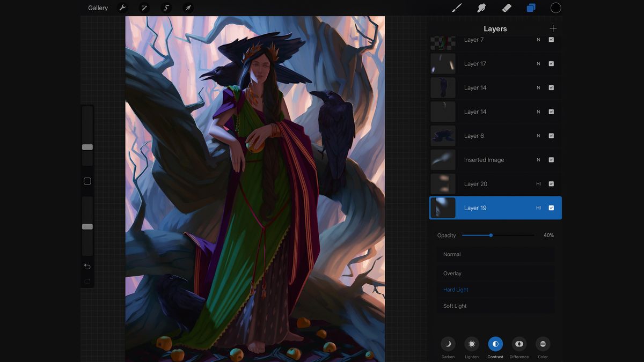This screenshot has width=644, height=362.
Task: Toggle visibility of the Inserted Image layer
Action: pyautogui.click(x=551, y=159)
